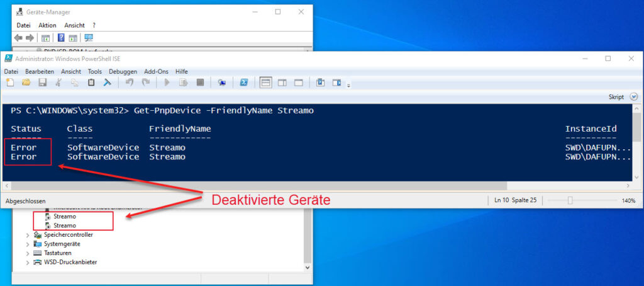
Task: Open a script with the folder icon
Action: coord(26,83)
